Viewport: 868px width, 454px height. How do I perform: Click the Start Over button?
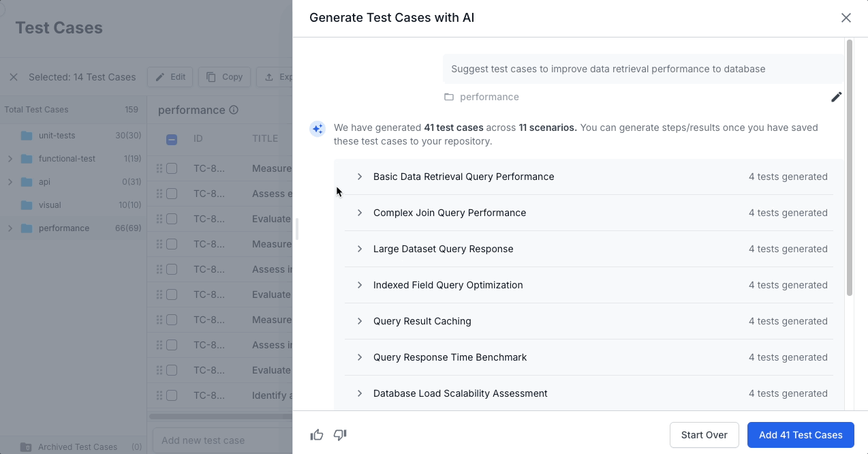704,435
